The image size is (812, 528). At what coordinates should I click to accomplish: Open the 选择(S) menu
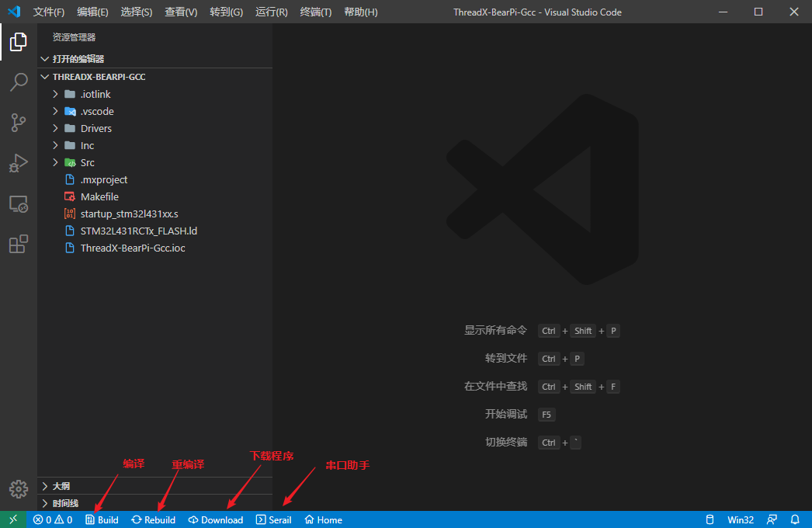(x=136, y=12)
